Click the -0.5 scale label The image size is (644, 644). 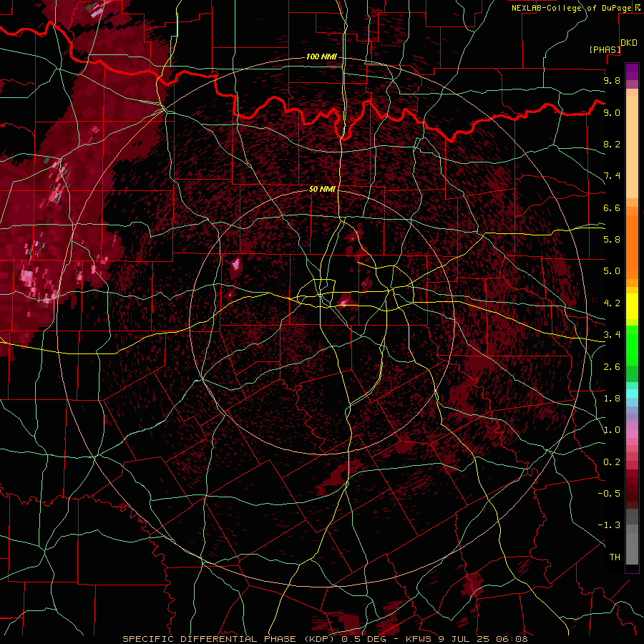pos(609,494)
